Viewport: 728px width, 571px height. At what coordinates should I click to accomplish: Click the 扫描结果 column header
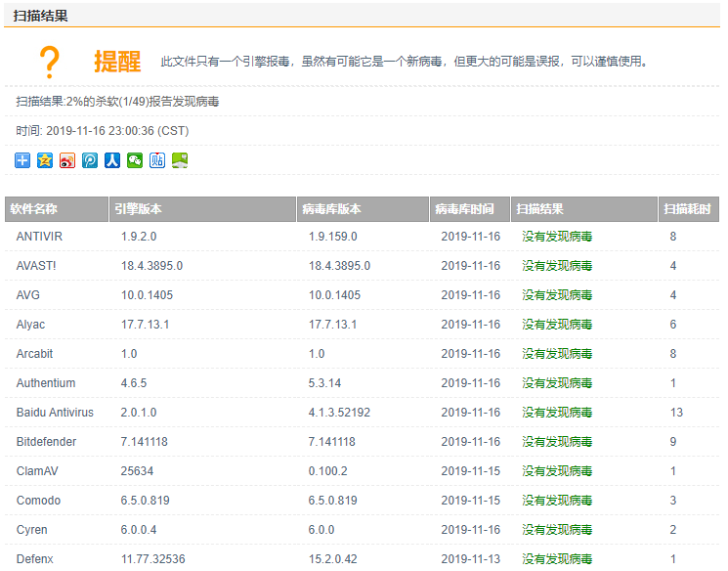click(x=584, y=209)
